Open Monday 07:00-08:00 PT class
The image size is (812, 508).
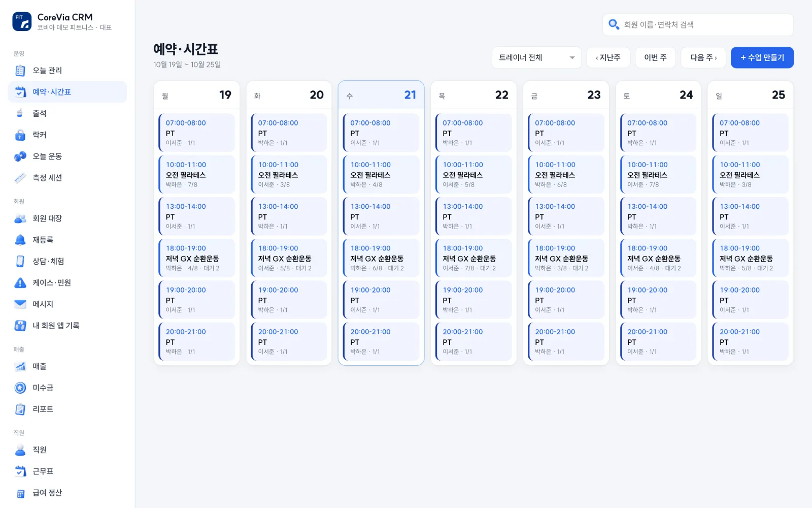pos(196,133)
